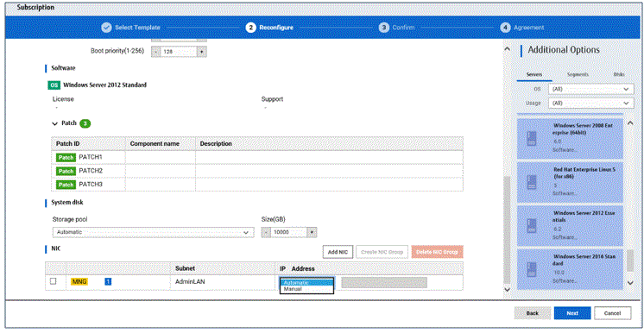Go to the Agreement step label
644x333 pixels.
529,28
